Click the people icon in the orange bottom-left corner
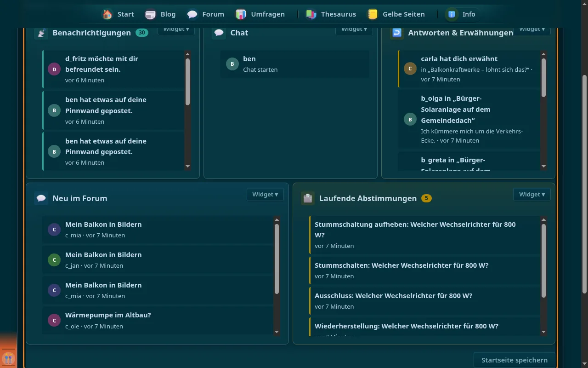This screenshot has height=368, width=588. pyautogui.click(x=8, y=358)
